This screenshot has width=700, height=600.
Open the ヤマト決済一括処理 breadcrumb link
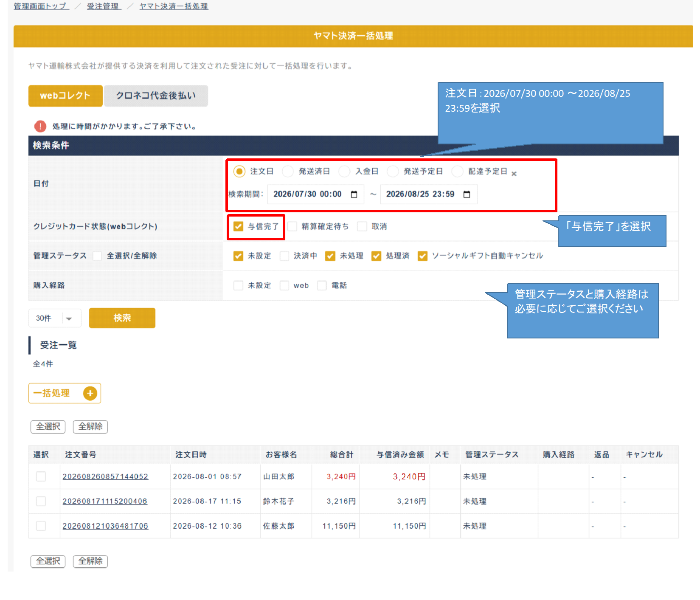tap(174, 6)
